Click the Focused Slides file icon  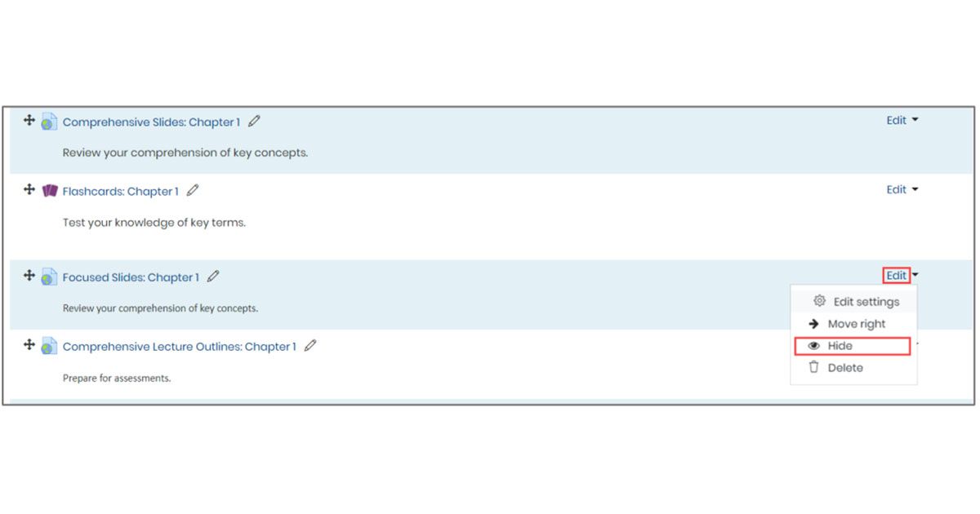(49, 277)
